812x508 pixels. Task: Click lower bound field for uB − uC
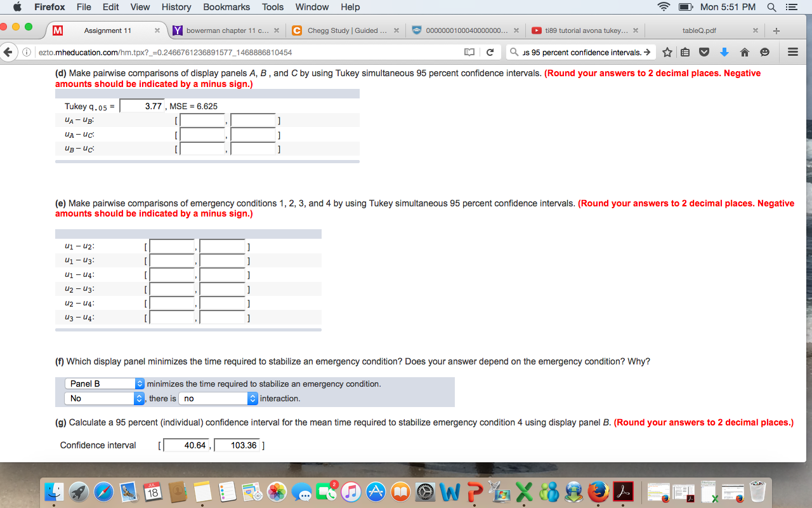tap(202, 149)
